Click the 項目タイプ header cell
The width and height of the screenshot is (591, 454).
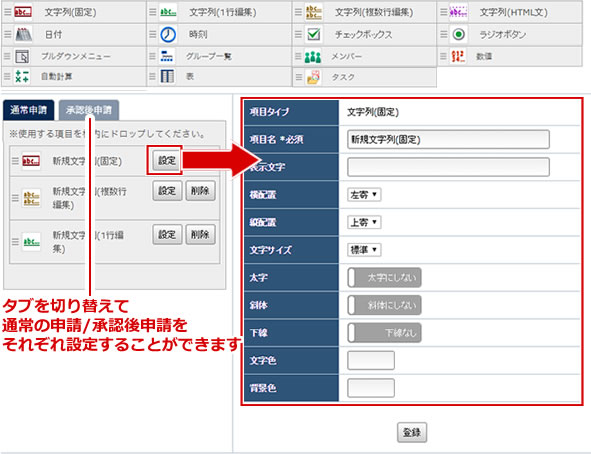(291, 112)
